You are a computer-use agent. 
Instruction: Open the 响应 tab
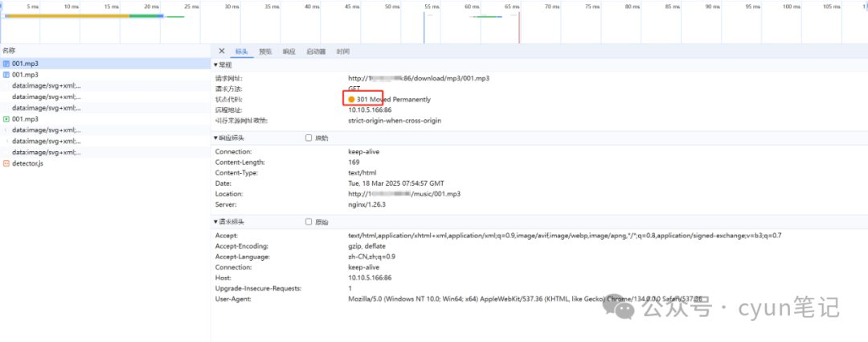click(289, 52)
